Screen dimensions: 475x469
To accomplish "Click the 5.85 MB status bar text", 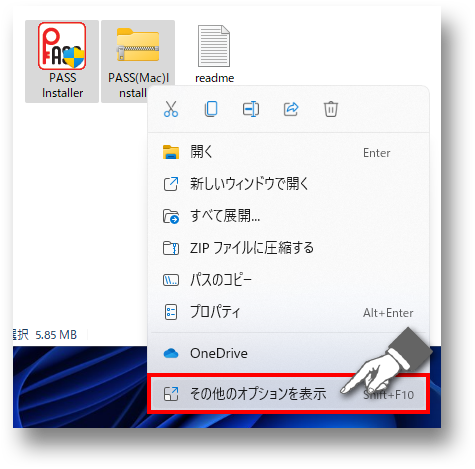I will [x=56, y=335].
